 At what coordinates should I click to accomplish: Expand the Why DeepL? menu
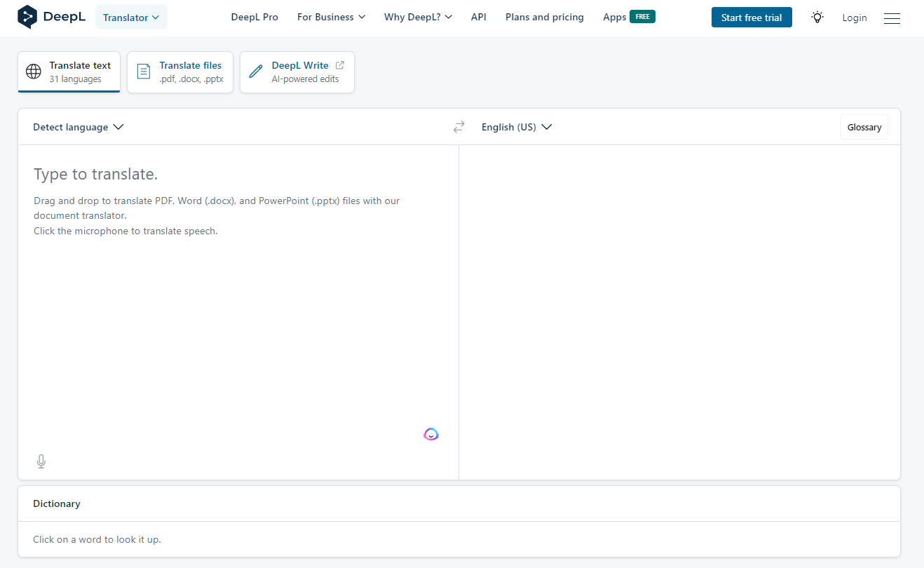point(418,17)
